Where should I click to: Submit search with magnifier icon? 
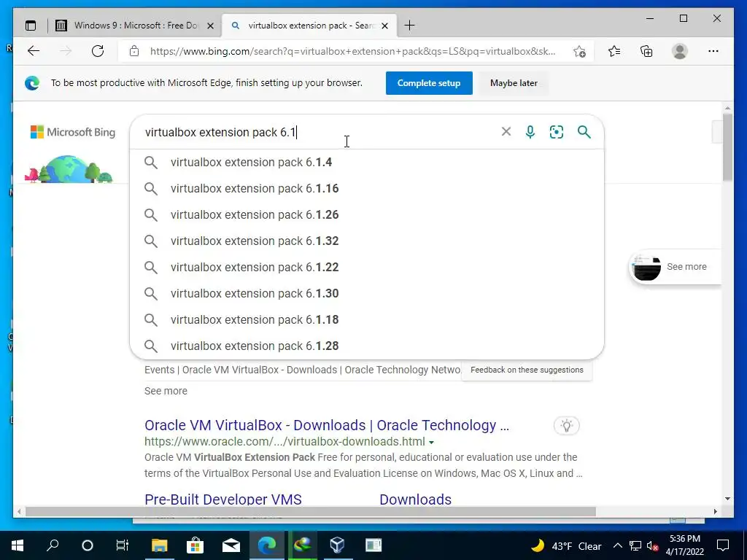coord(584,132)
